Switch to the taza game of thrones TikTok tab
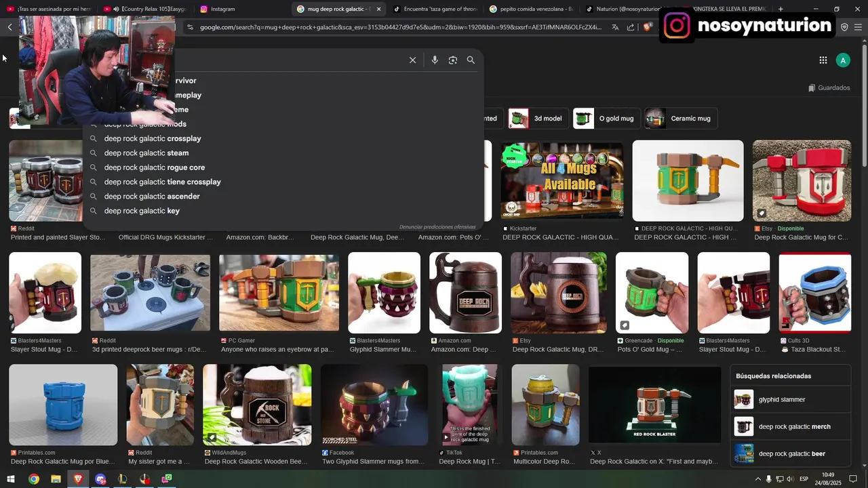Viewport: 868px width, 488px height. [x=435, y=9]
